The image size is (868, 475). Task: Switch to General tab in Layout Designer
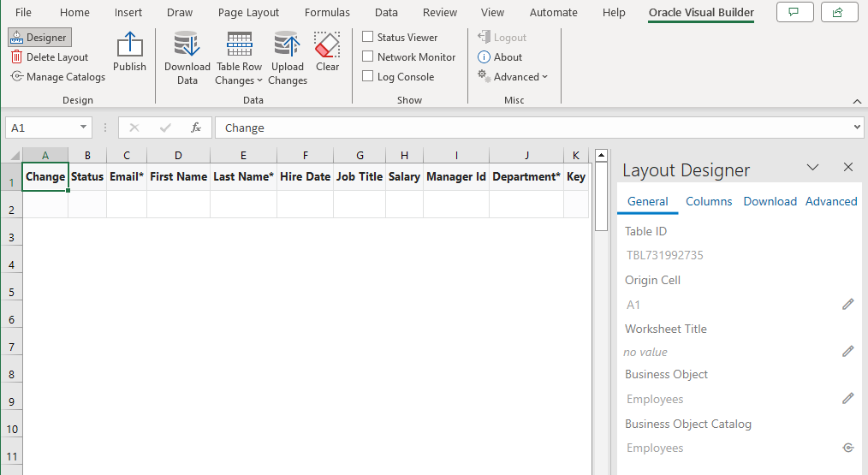click(648, 201)
